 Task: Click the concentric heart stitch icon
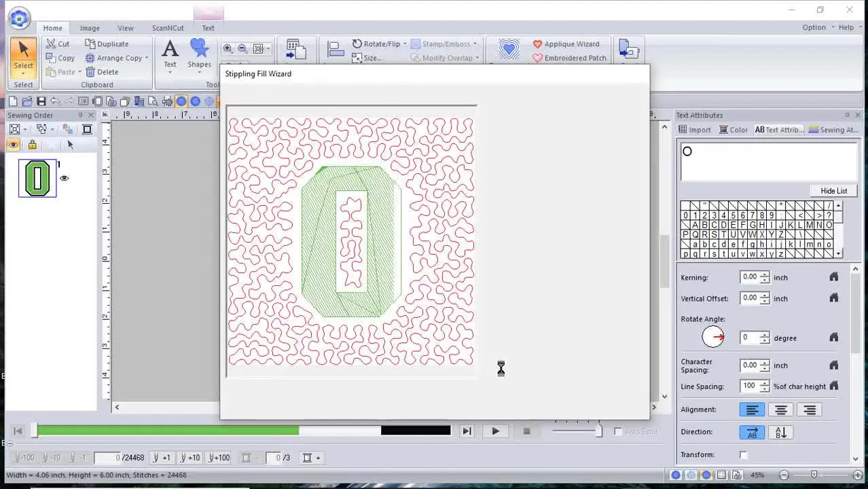(x=509, y=49)
